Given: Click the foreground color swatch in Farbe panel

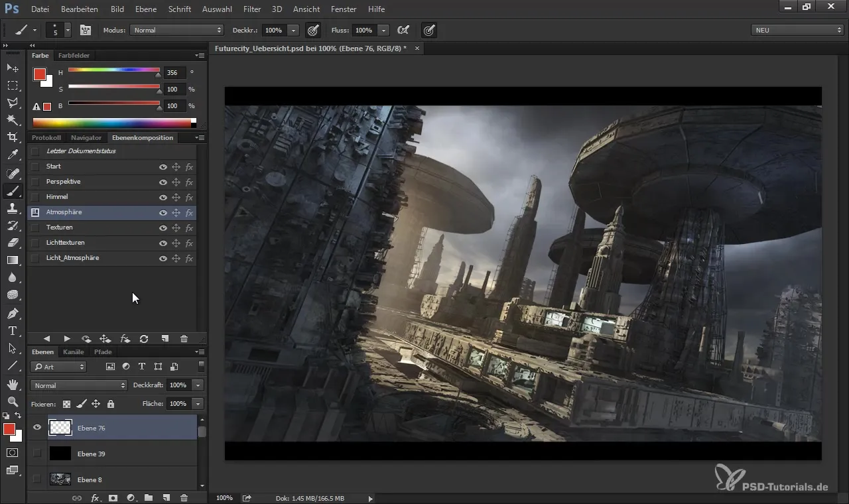Looking at the screenshot, I should 40,74.
